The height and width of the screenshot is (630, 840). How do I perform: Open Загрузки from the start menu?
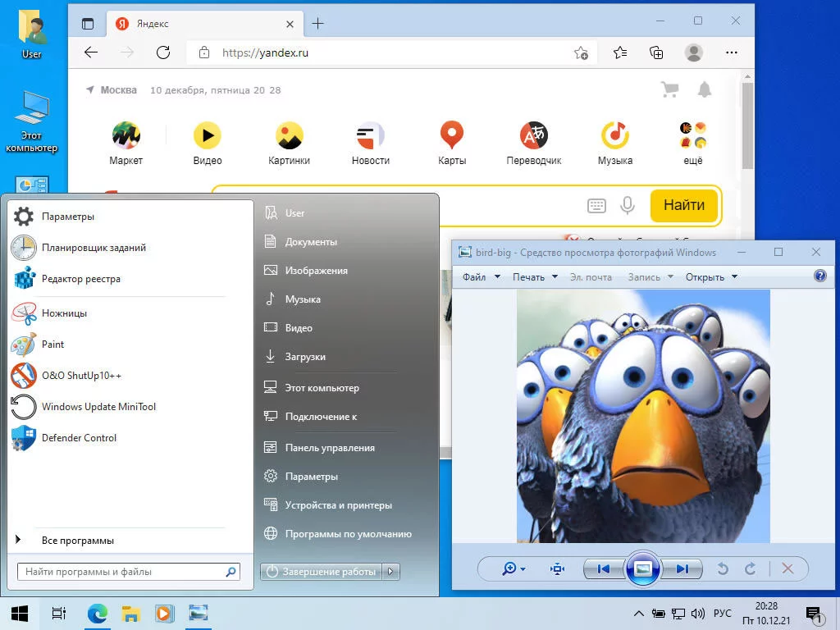coord(305,357)
